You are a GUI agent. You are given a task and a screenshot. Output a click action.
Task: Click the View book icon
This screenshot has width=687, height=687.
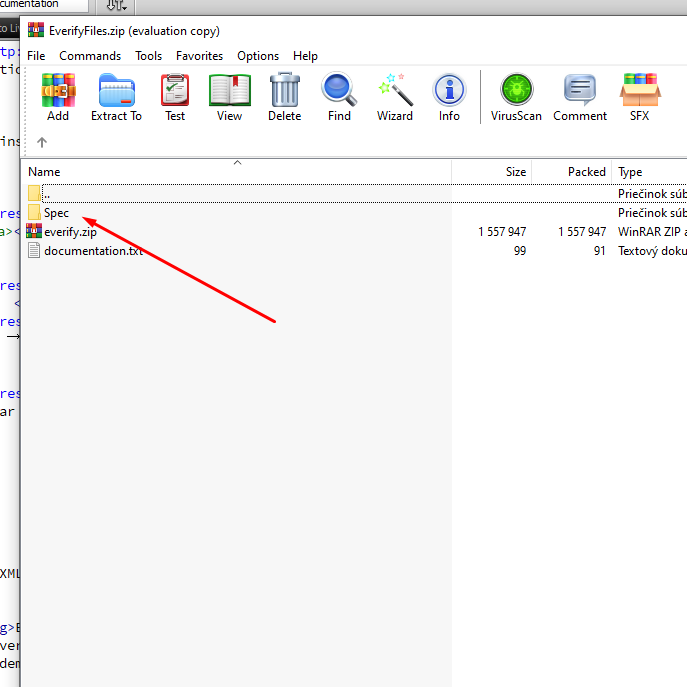230,90
